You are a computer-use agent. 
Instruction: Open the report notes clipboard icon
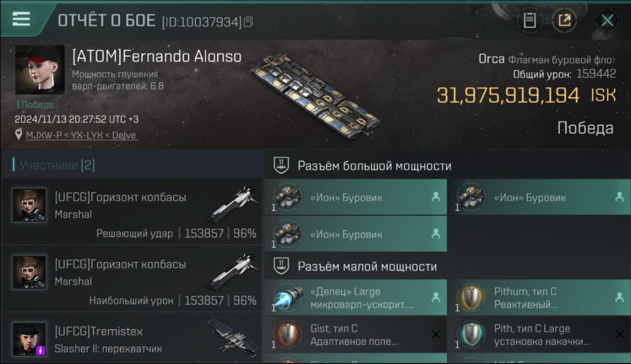point(530,20)
